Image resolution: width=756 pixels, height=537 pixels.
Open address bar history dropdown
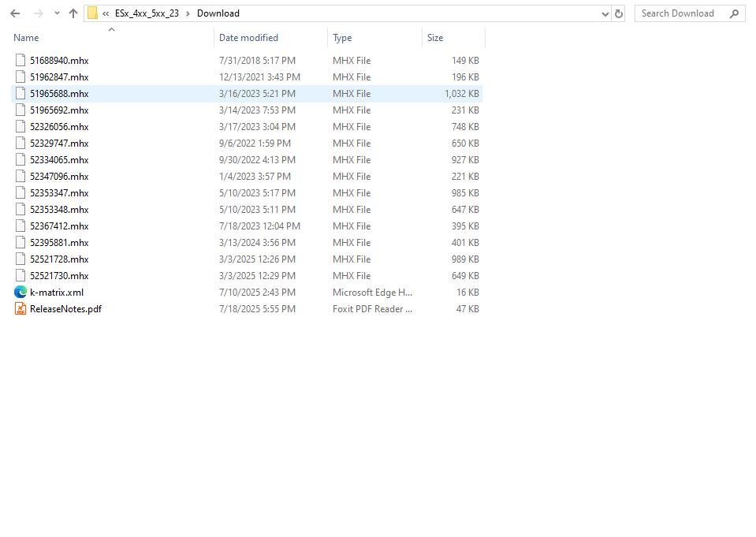click(x=605, y=14)
